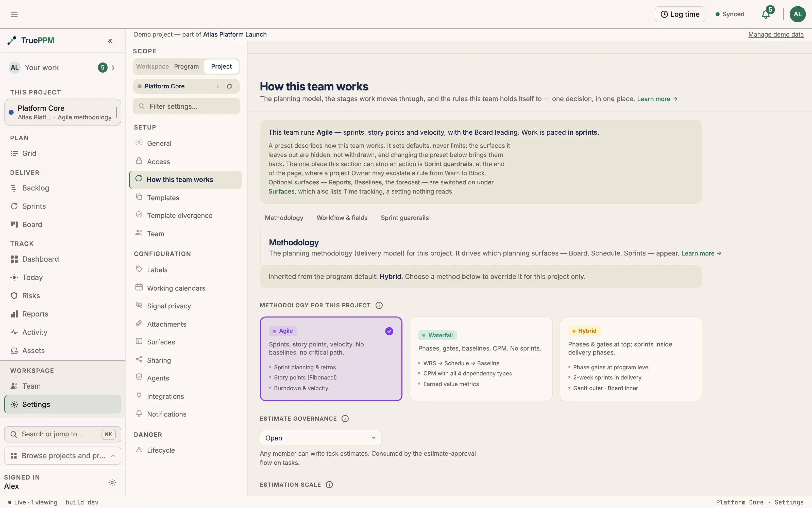Click Manage demo data link
The width and height of the screenshot is (812, 508).
[x=776, y=34]
